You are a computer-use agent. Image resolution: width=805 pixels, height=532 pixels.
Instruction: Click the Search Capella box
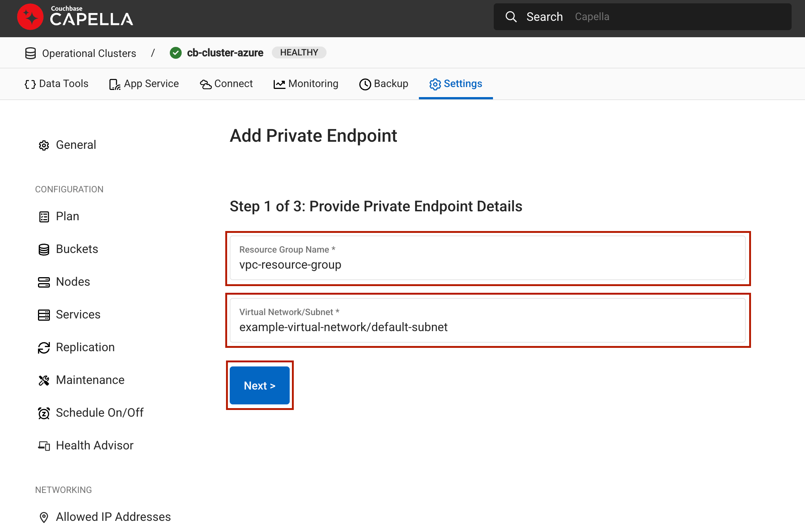pos(642,17)
